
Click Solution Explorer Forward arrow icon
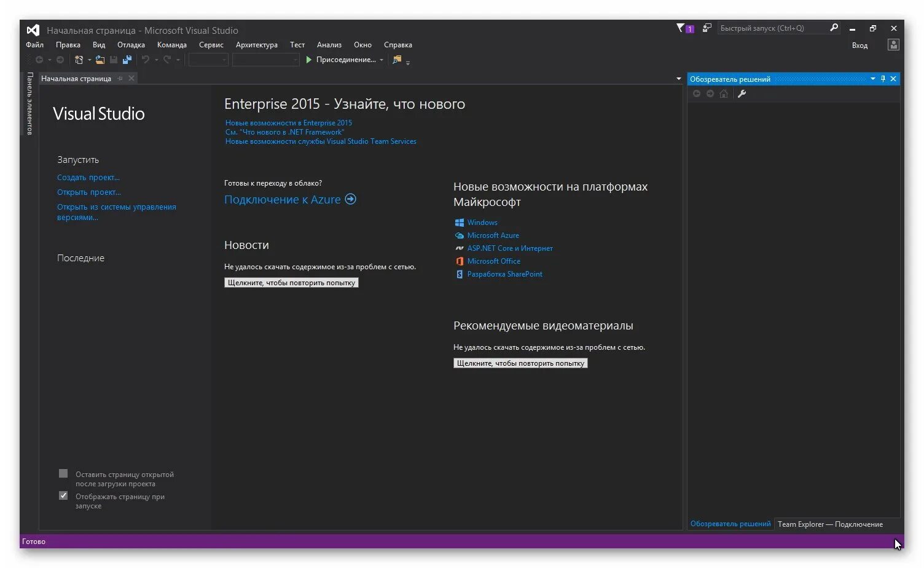710,93
